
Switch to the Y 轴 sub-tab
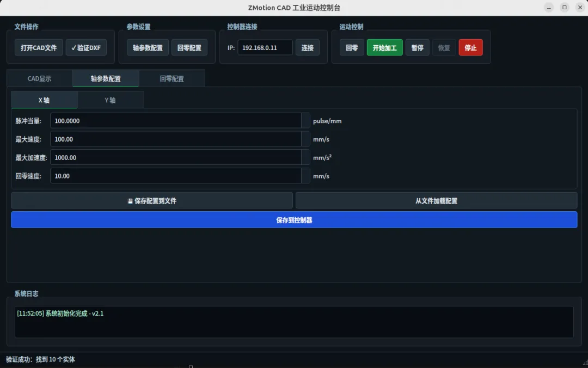pos(110,100)
